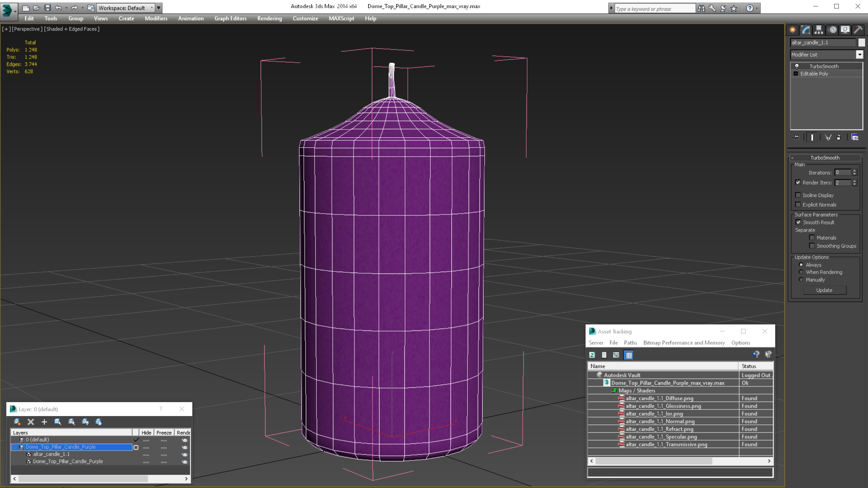The width and height of the screenshot is (868, 488).
Task: Enable Isoline Display checkbox
Action: click(x=798, y=195)
